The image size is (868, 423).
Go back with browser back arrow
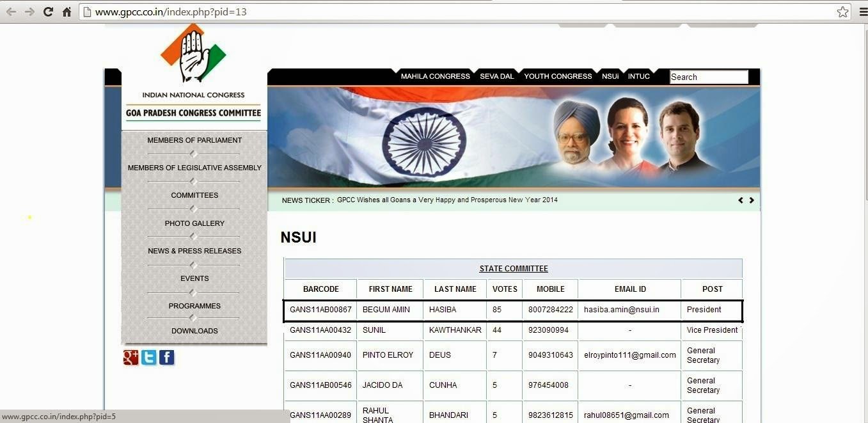pyautogui.click(x=11, y=12)
